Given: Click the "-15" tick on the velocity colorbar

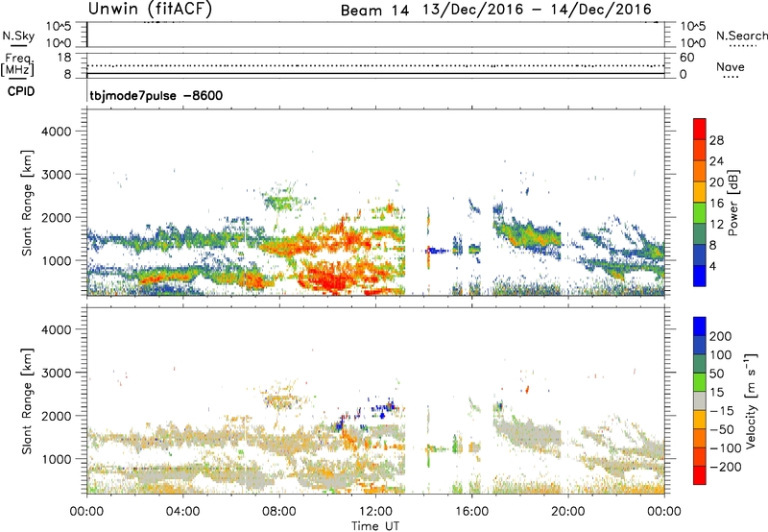Looking at the screenshot, I should tap(722, 410).
